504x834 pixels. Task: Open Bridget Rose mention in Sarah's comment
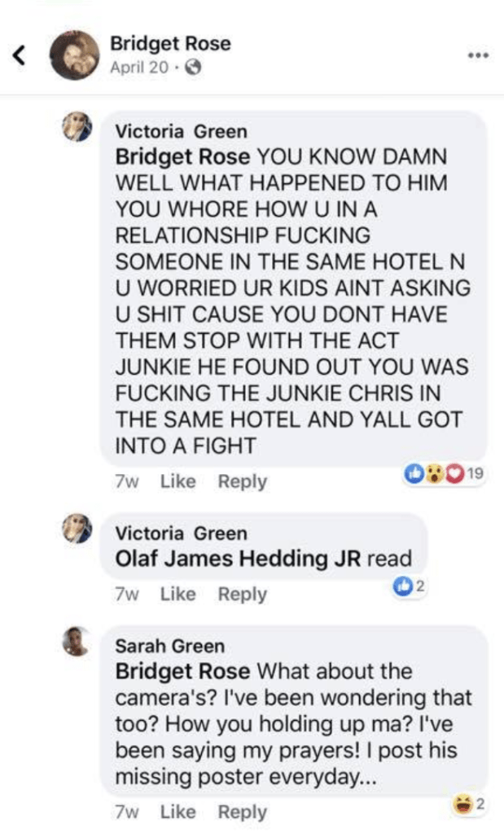click(182, 671)
